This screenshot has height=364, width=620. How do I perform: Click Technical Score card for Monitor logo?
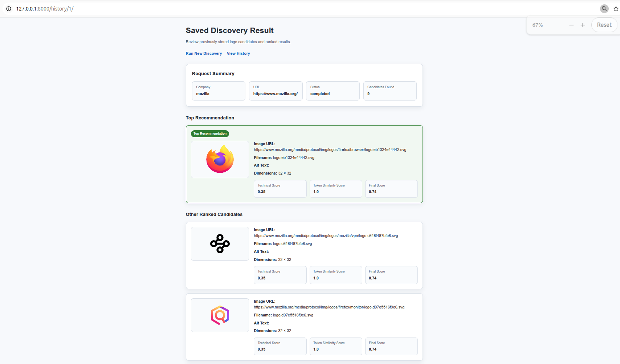[280, 346]
